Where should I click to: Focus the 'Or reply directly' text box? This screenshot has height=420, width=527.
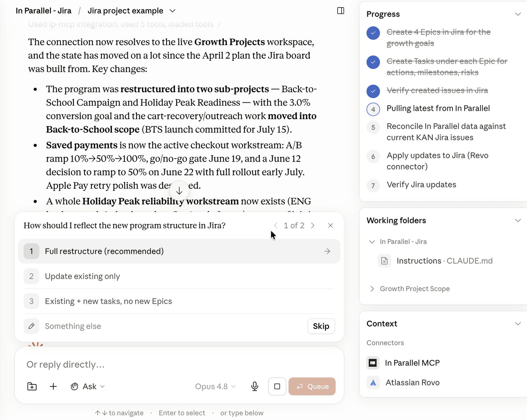(179, 364)
